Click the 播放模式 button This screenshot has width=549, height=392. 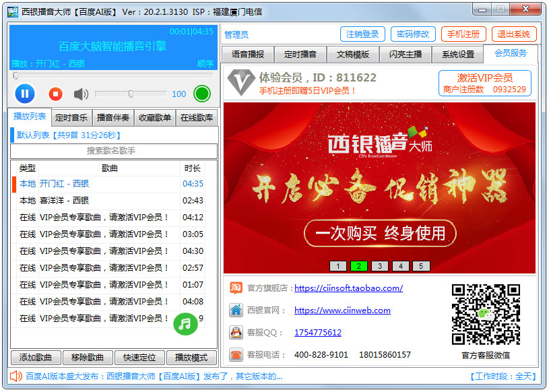[x=191, y=358]
